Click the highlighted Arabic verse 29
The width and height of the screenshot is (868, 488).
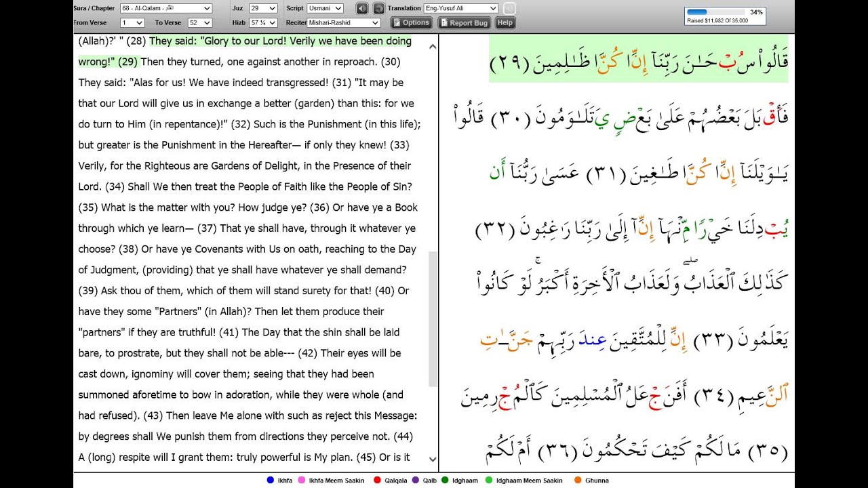638,60
